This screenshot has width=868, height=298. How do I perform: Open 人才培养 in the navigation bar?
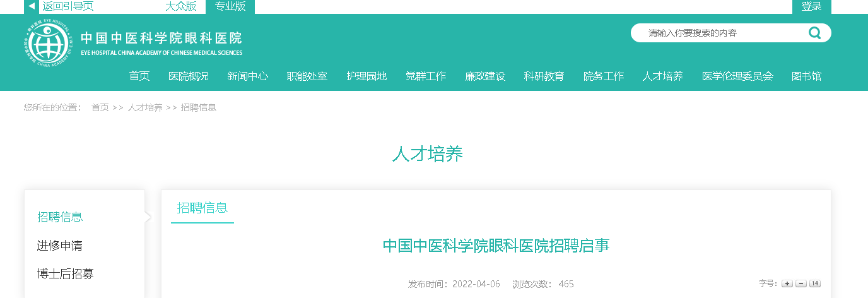click(x=662, y=76)
